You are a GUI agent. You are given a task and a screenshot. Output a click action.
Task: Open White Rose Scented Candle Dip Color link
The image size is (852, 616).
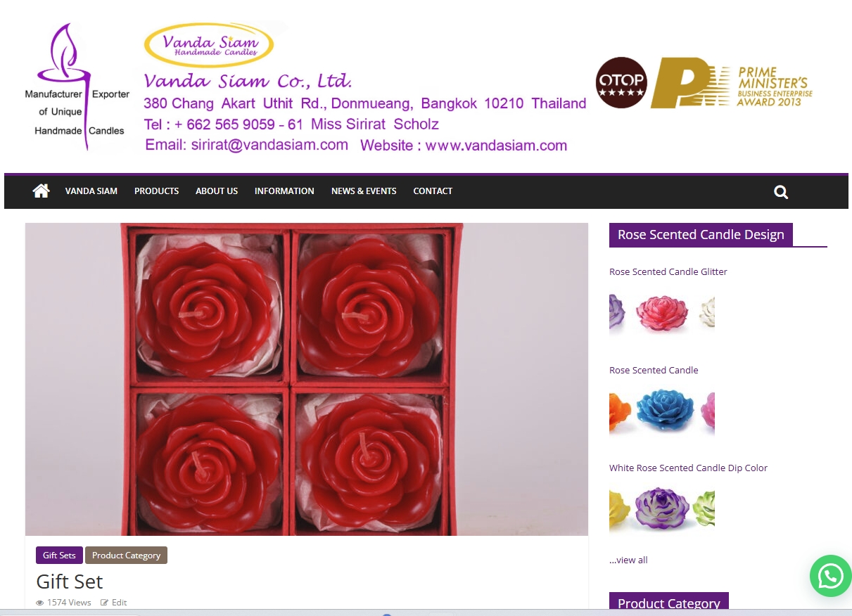[688, 468]
